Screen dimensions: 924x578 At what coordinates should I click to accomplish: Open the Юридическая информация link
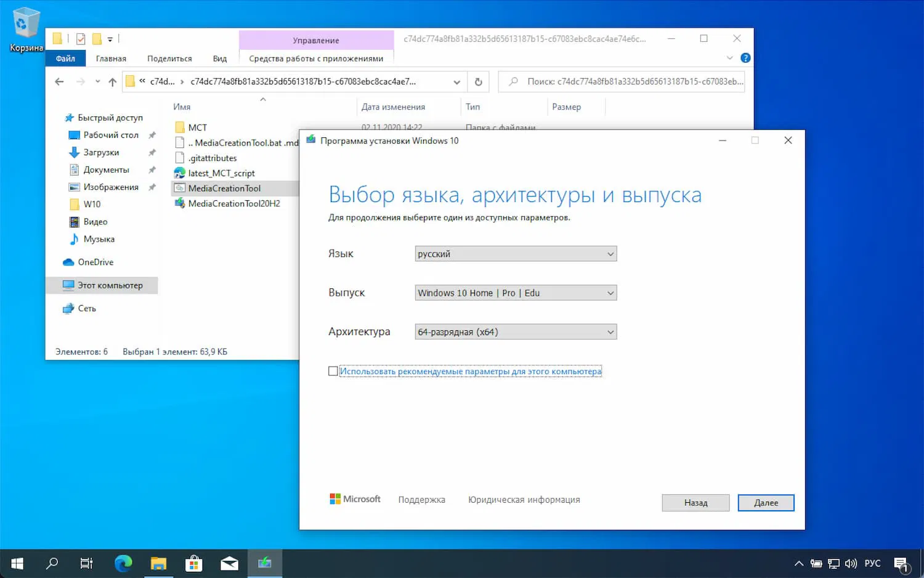point(523,499)
